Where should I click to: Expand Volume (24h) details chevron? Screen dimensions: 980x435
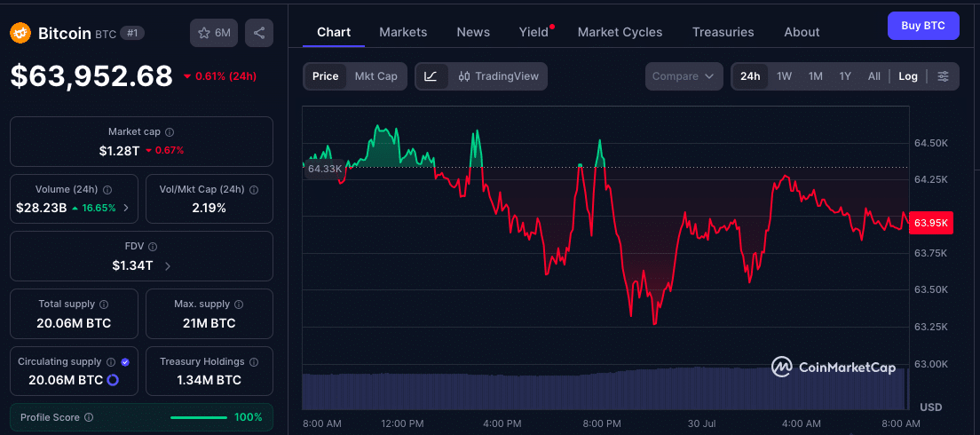126,208
